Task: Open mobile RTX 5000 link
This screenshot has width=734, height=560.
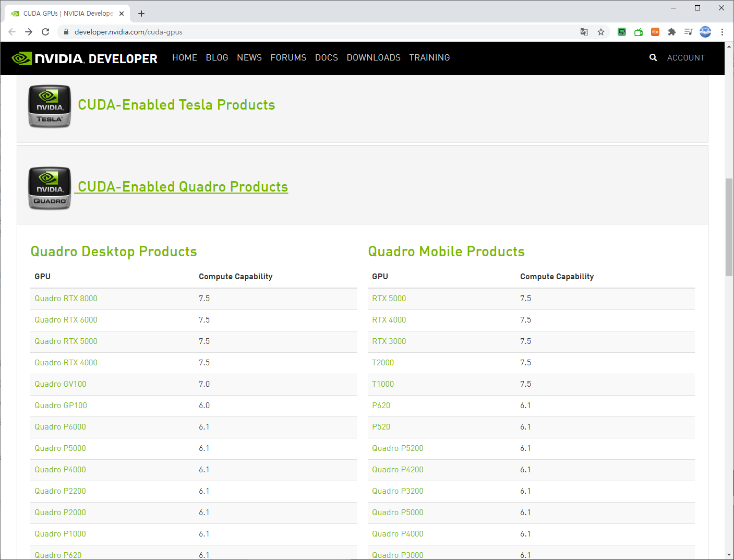Action: [389, 299]
